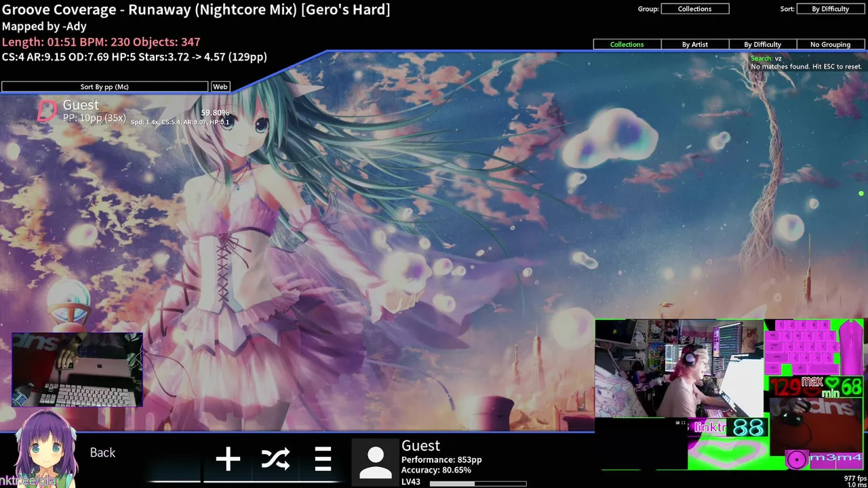Click the Length and BPM info line
Image resolution: width=868 pixels, height=488 pixels.
click(x=101, y=42)
